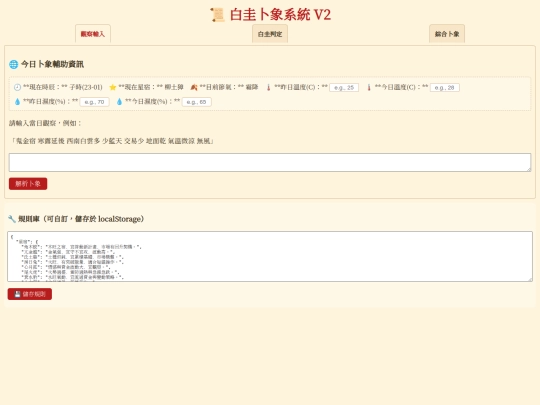
Task: Focus the 昨日溫度(C) input field
Action: (344, 87)
